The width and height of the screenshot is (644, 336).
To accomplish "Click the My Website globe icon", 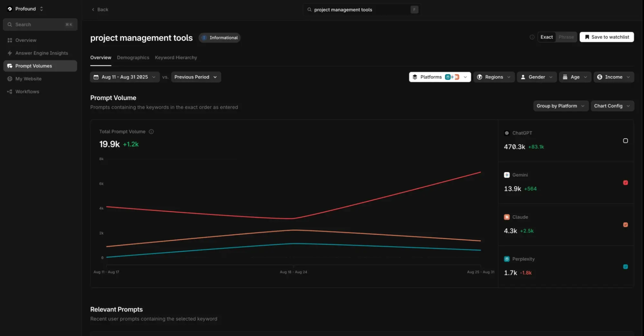I will click(10, 79).
